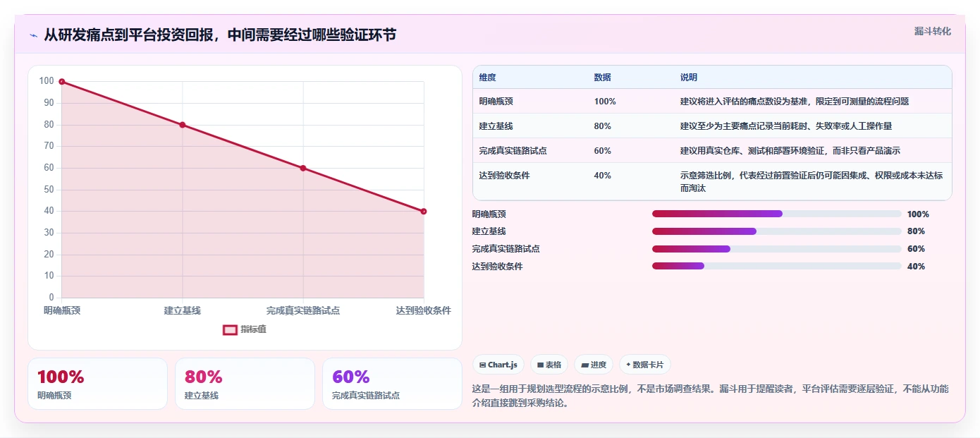Click the 达到验收条件 table cell
The width and height of the screenshot is (980, 438).
pyautogui.click(x=505, y=176)
